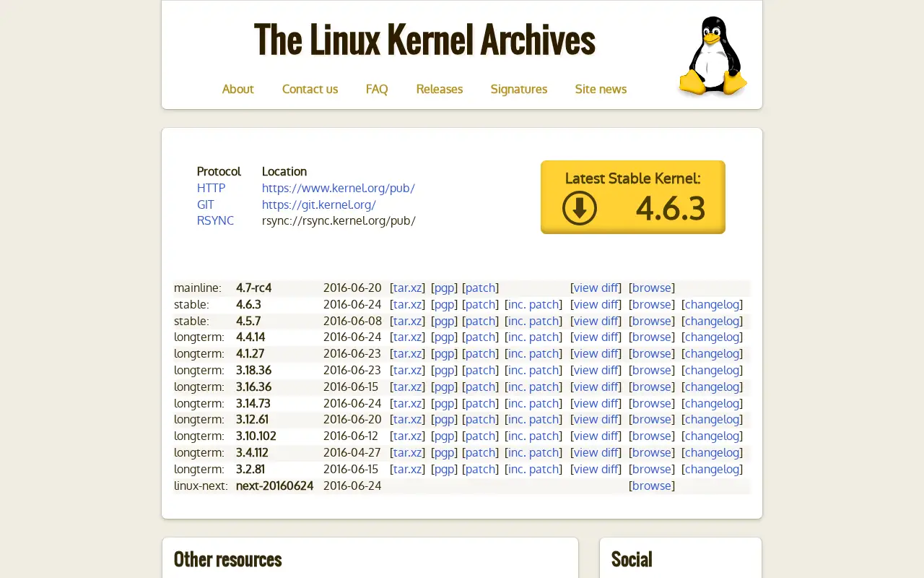Open pgp signature for longterm 3.12.61
Screen dimensions: 924x578
tap(444, 419)
